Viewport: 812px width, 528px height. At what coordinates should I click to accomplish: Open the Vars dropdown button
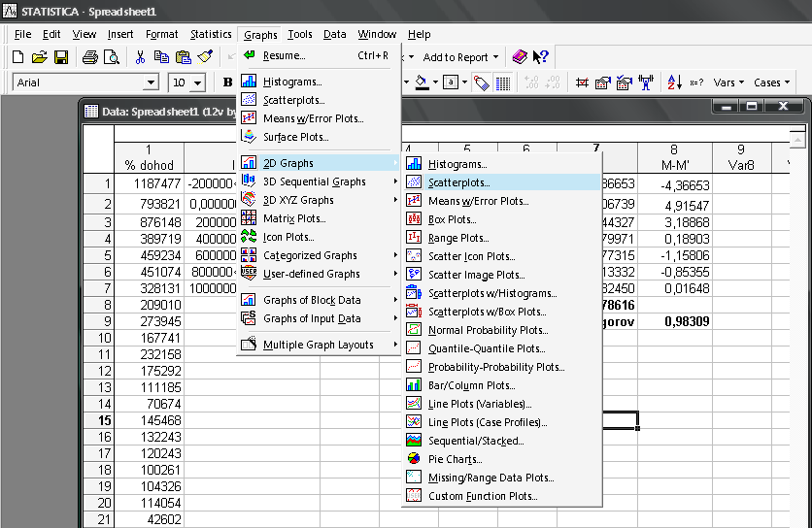coord(728,82)
